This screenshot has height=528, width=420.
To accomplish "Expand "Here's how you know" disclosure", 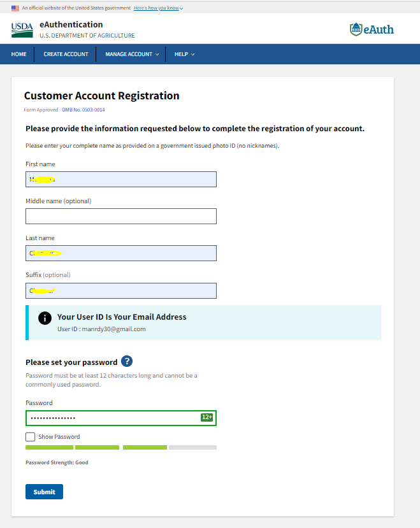I will point(158,8).
